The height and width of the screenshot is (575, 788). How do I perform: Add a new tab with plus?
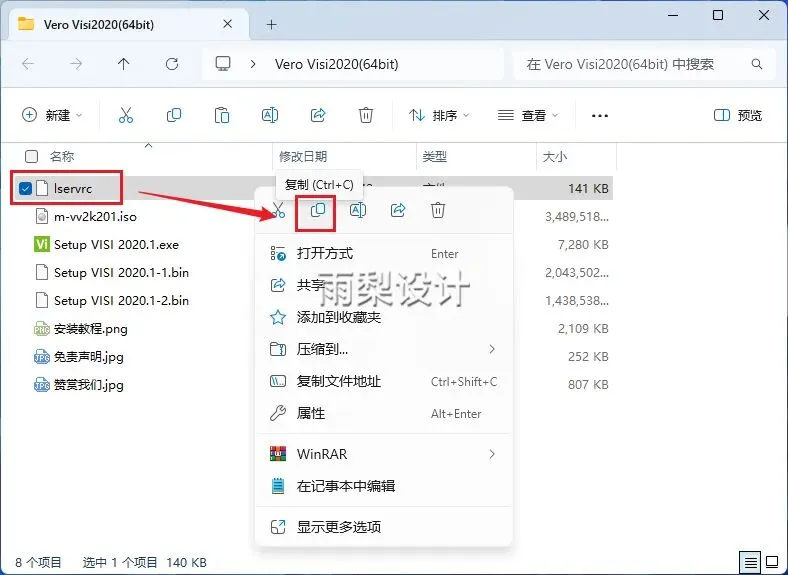pyautogui.click(x=271, y=24)
